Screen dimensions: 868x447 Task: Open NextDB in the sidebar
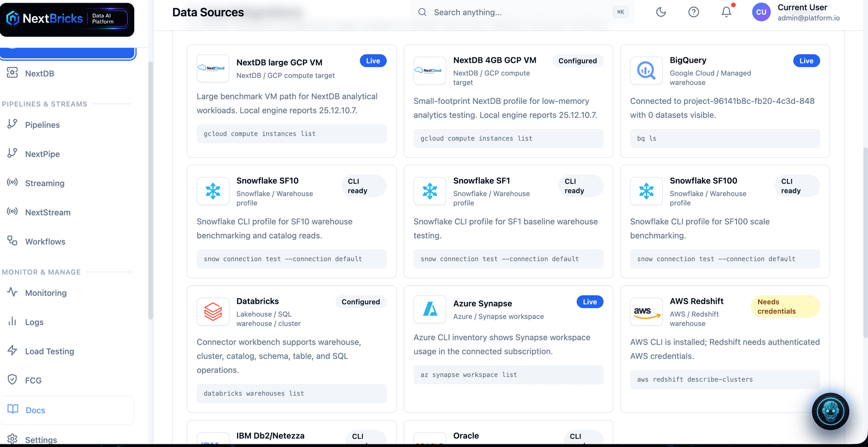(39, 73)
